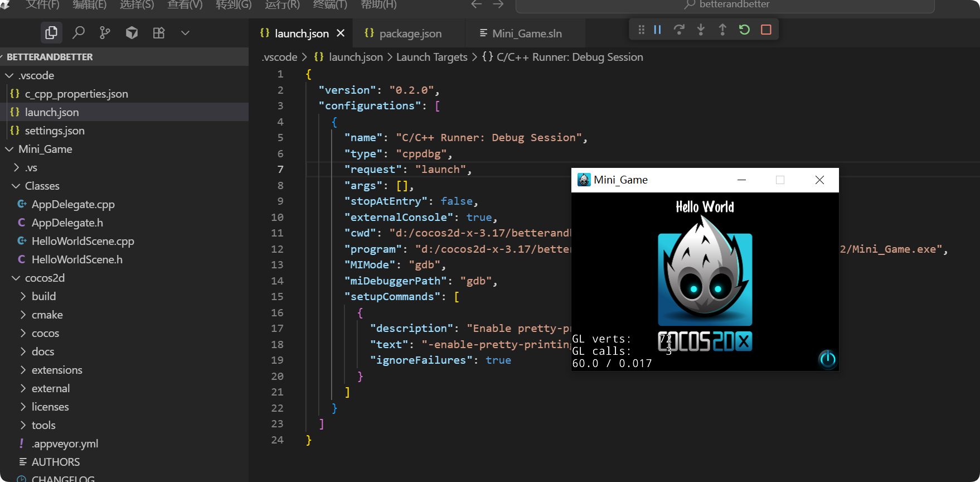Open settings.json file
This screenshot has width=980, height=482.
pyautogui.click(x=124, y=131)
